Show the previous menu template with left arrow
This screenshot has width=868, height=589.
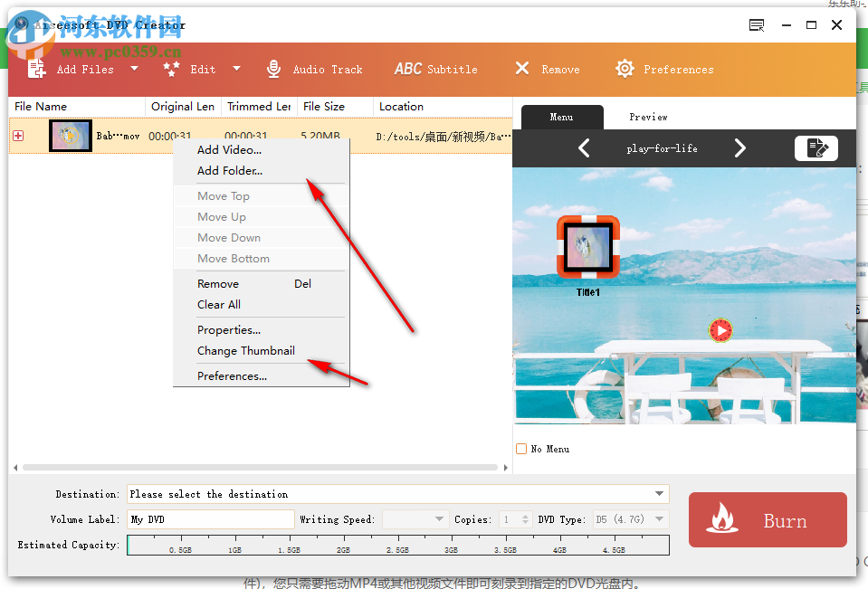tap(584, 147)
